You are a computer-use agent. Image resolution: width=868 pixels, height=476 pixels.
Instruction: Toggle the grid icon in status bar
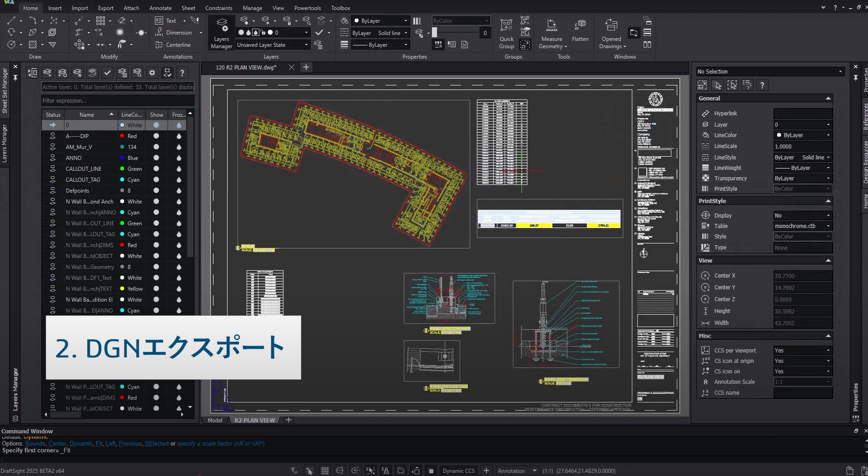[325, 471]
